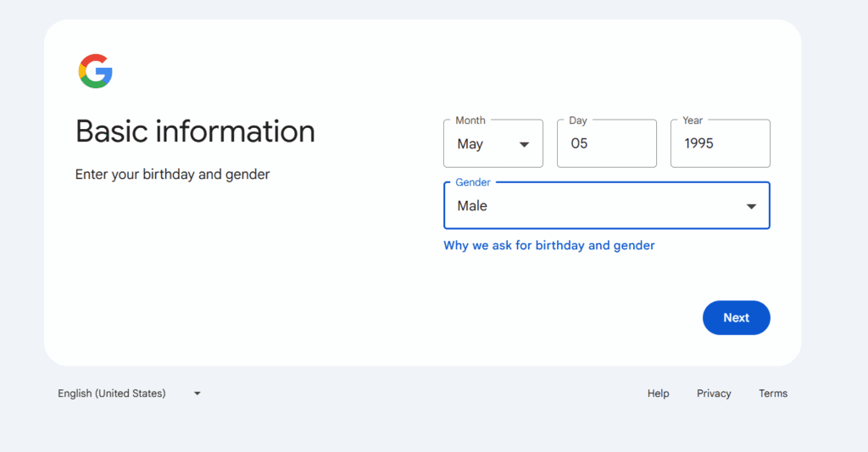The width and height of the screenshot is (868, 452).
Task: Click the Month dropdown arrow icon
Action: (525, 145)
